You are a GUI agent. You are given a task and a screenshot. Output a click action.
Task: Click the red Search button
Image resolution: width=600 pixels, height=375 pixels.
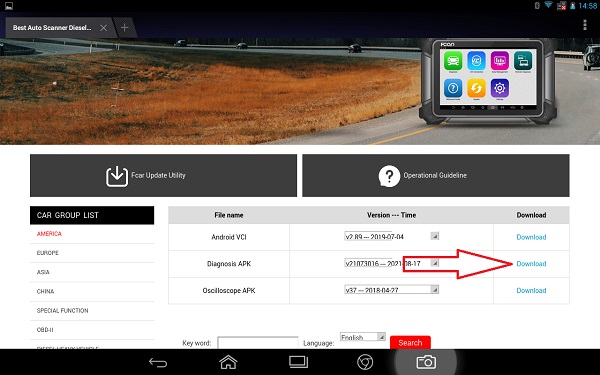[410, 342]
